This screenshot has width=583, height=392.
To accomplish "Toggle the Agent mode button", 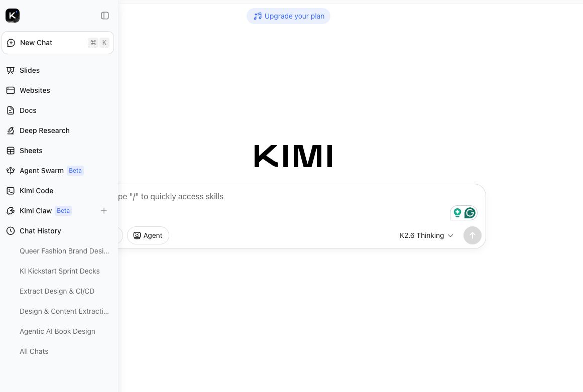I will coord(148,235).
